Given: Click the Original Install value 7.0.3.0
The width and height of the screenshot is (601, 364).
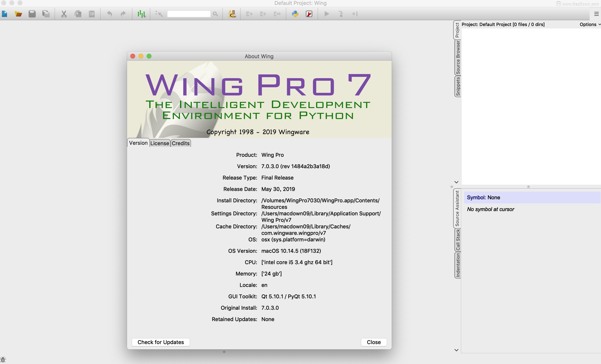Looking at the screenshot, I should [x=270, y=308].
